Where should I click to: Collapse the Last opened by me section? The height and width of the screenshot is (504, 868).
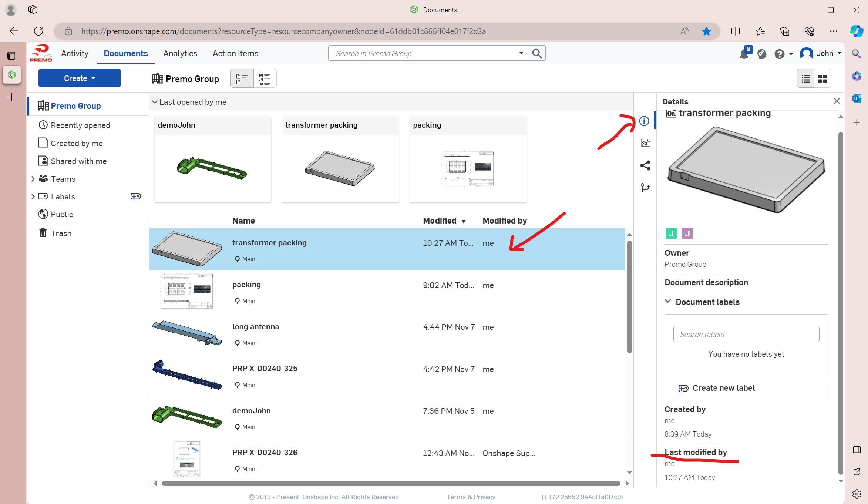[155, 102]
